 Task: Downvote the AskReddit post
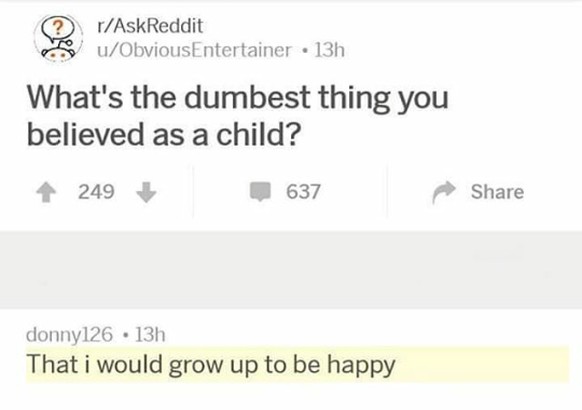146,192
